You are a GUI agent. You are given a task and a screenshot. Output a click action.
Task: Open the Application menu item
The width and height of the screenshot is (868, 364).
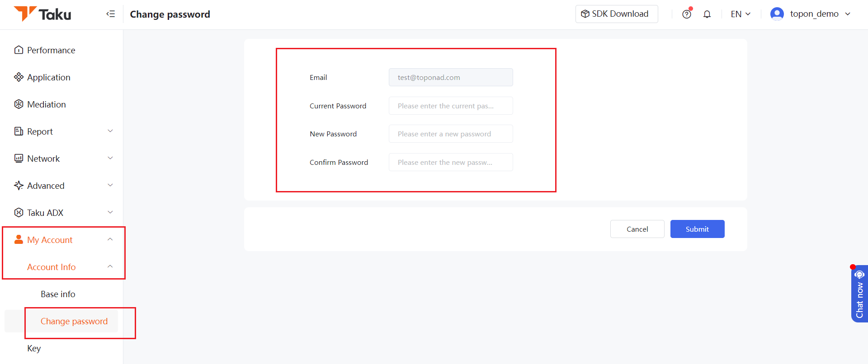49,77
